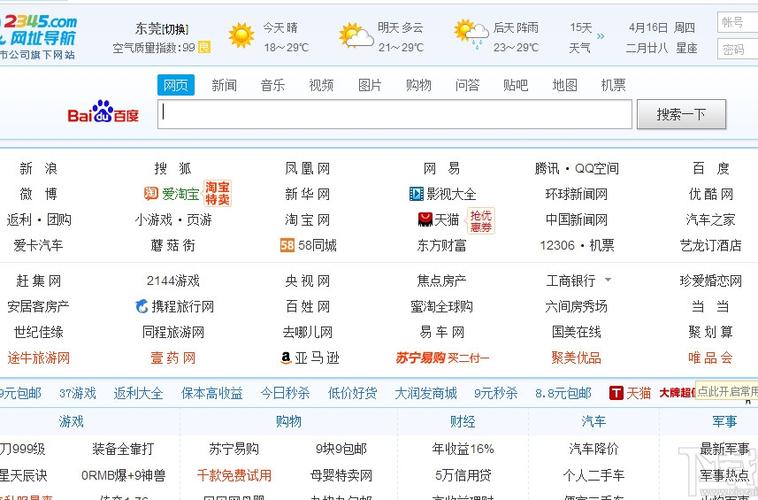The height and width of the screenshot is (500, 758).
Task: Click the 淘宝特卖 promo badge
Action: [218, 193]
